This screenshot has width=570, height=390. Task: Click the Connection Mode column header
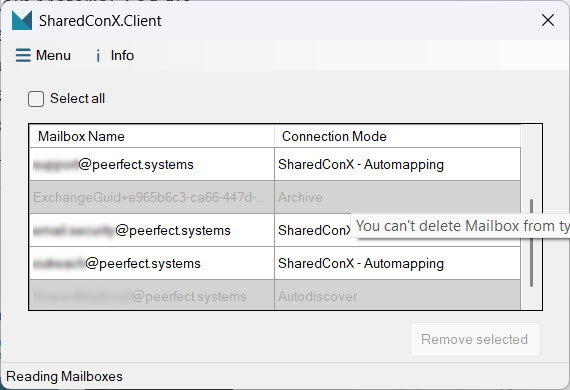tap(397, 136)
